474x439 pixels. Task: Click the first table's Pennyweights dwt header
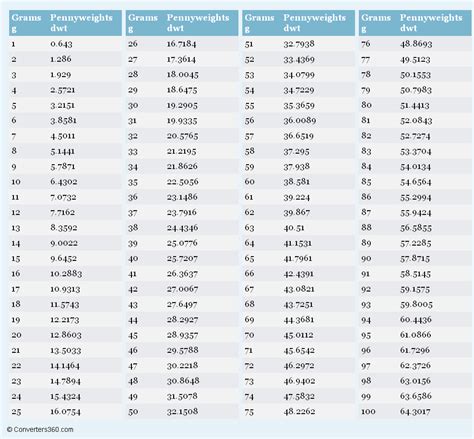pyautogui.click(x=81, y=23)
